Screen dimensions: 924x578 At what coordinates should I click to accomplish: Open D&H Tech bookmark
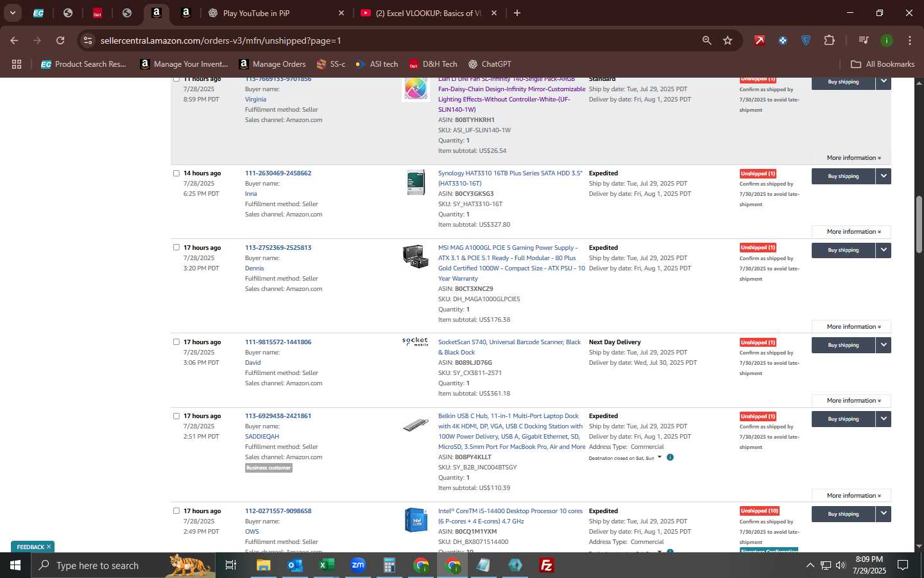[432, 64]
